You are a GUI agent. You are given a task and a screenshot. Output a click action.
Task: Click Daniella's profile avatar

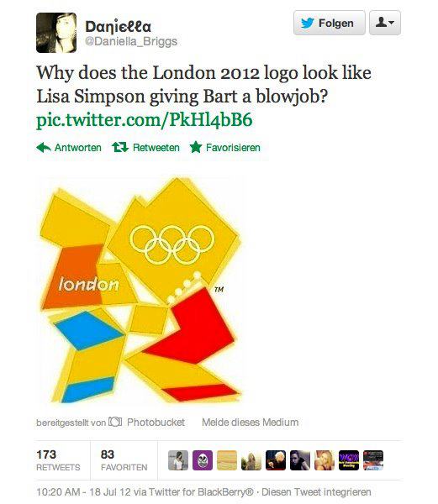pos(56,33)
